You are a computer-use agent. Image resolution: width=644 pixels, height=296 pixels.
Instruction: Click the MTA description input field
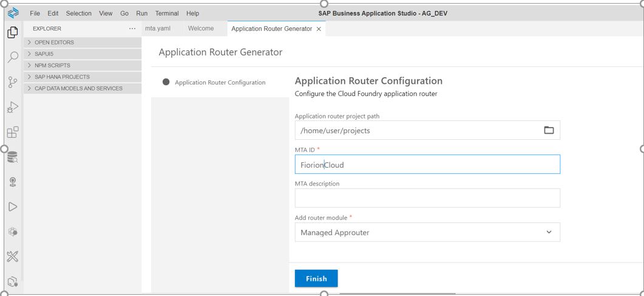pos(427,198)
